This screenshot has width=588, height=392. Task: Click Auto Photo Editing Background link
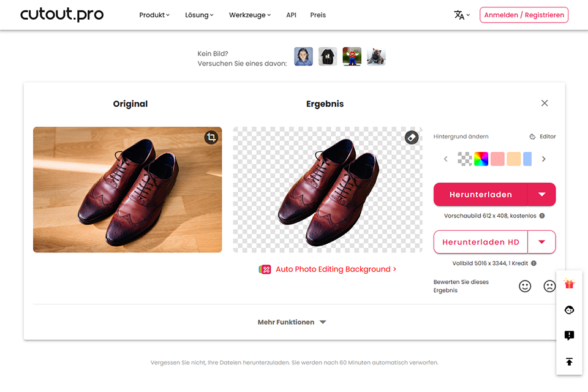click(328, 269)
